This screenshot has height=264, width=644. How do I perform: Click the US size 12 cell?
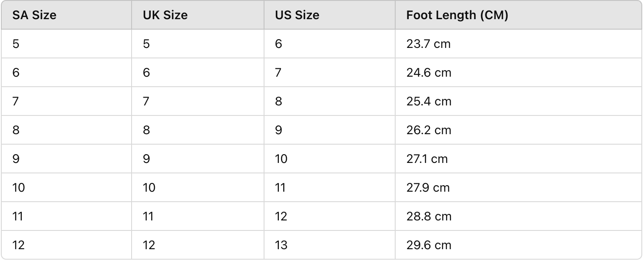(x=329, y=216)
